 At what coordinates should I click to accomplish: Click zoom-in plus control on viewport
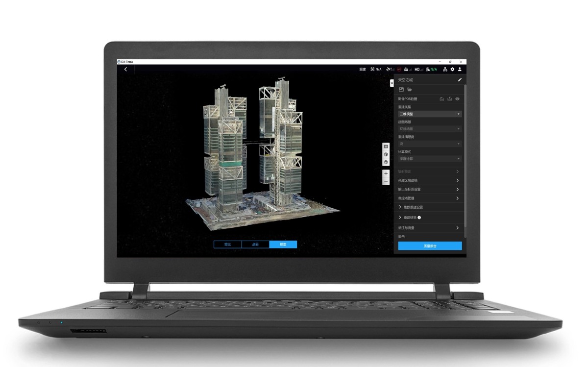(386, 173)
